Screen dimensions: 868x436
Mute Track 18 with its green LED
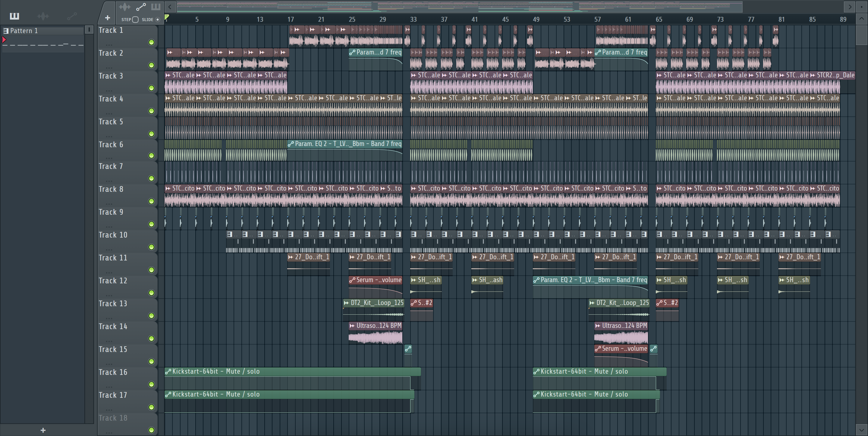[151, 430]
